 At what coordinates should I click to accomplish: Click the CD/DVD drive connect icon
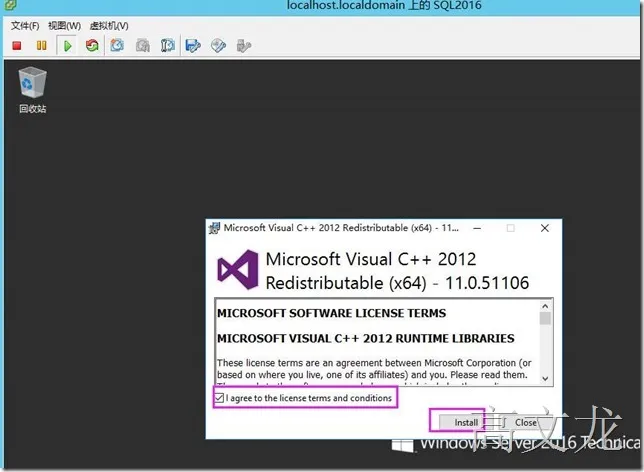(x=218, y=45)
